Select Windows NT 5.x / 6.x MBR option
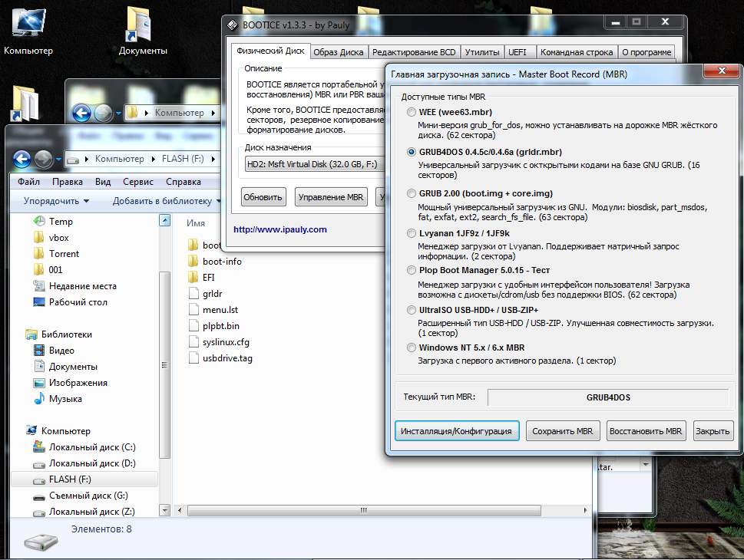This screenshot has width=744, height=560. (x=411, y=348)
